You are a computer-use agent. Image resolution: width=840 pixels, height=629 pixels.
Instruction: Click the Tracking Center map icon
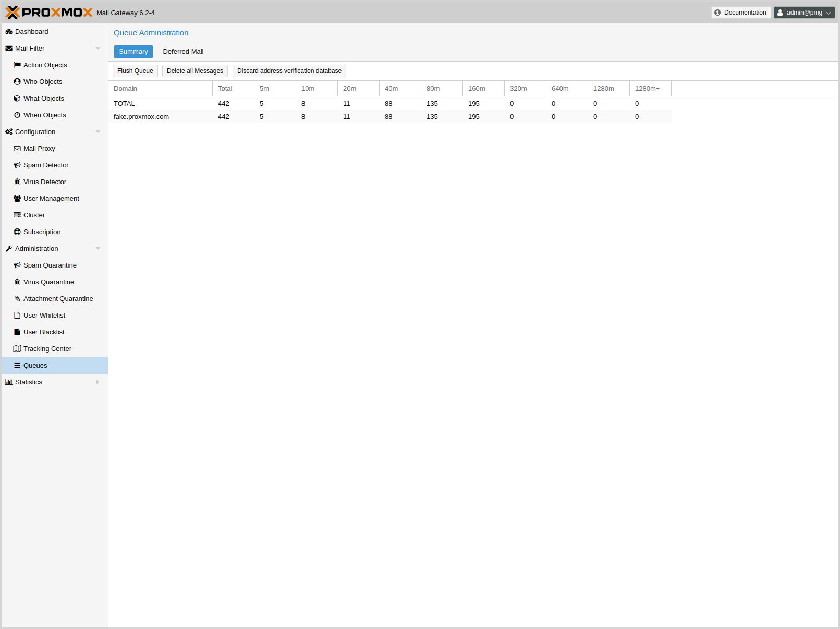17,349
